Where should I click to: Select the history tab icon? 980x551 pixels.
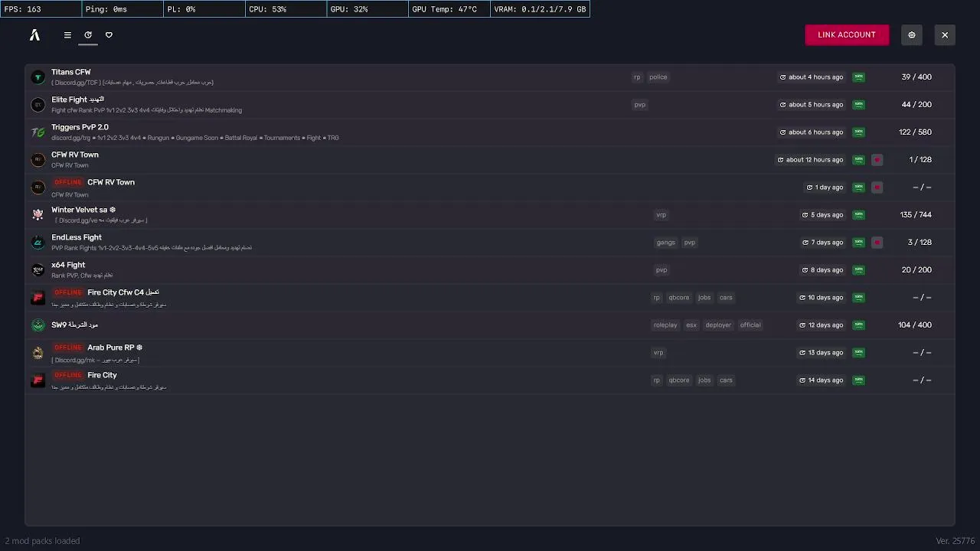[88, 35]
